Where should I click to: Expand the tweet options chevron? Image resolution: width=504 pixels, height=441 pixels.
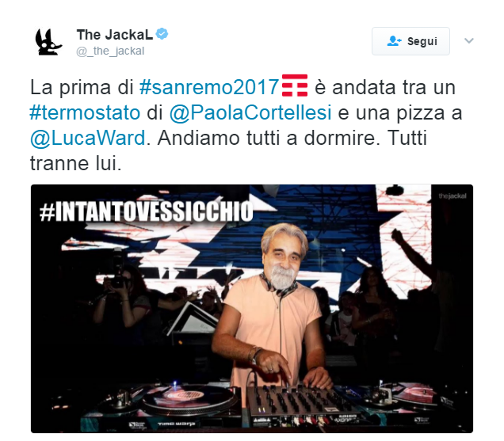(469, 41)
